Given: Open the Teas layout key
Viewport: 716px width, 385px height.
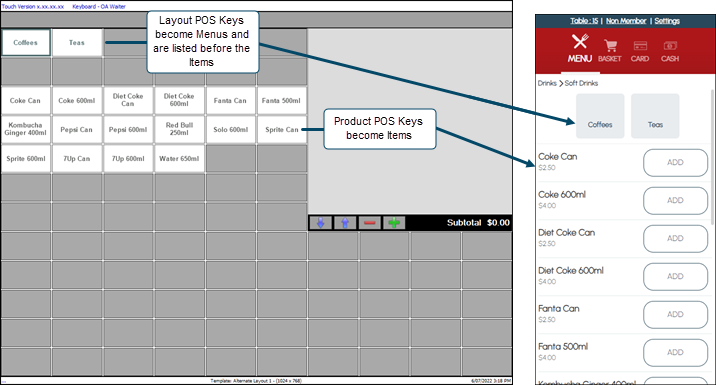Looking at the screenshot, I should [x=77, y=42].
